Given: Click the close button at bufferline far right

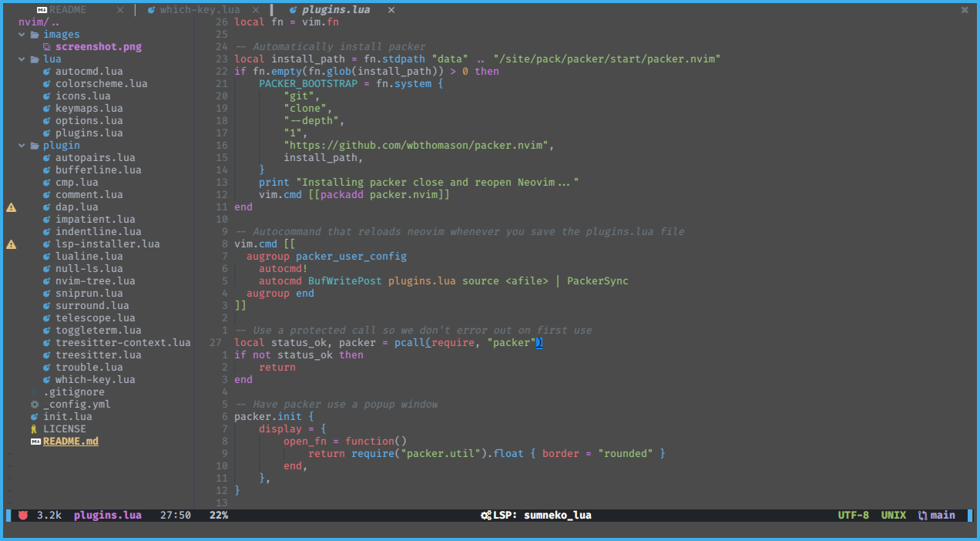Looking at the screenshot, I should tap(965, 10).
